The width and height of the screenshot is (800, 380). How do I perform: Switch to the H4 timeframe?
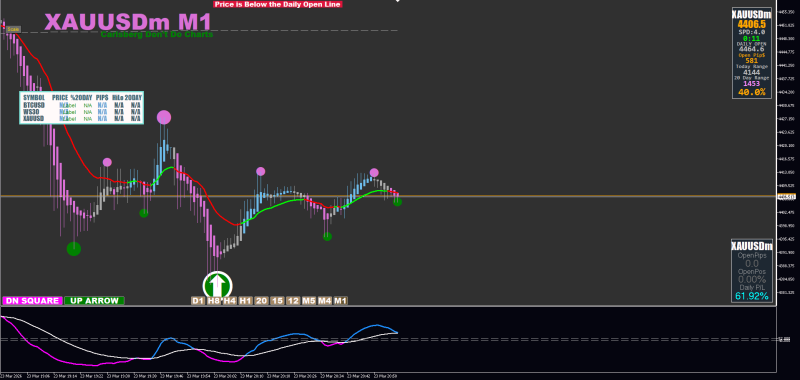[230, 301]
